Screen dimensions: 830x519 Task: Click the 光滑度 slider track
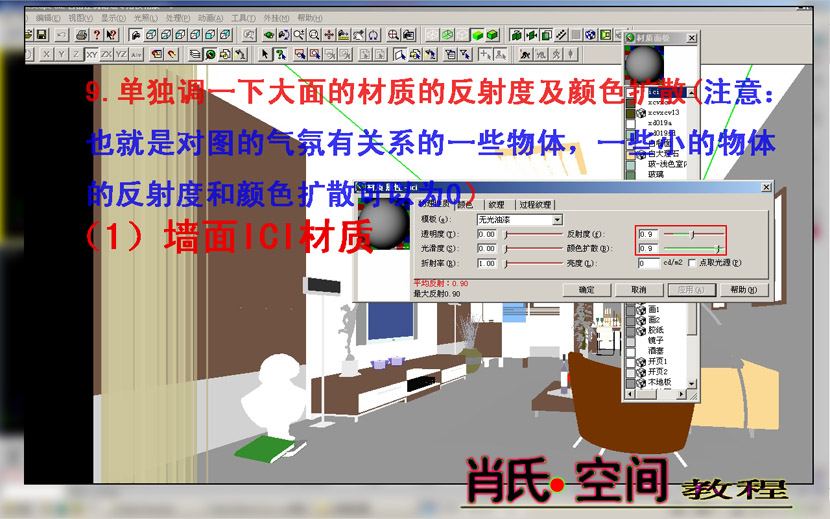click(x=533, y=248)
